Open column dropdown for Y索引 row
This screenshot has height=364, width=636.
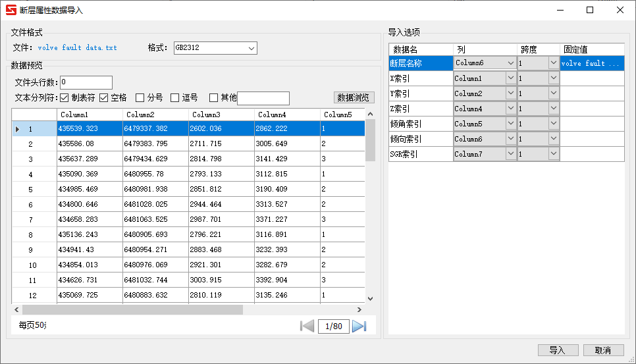click(511, 93)
